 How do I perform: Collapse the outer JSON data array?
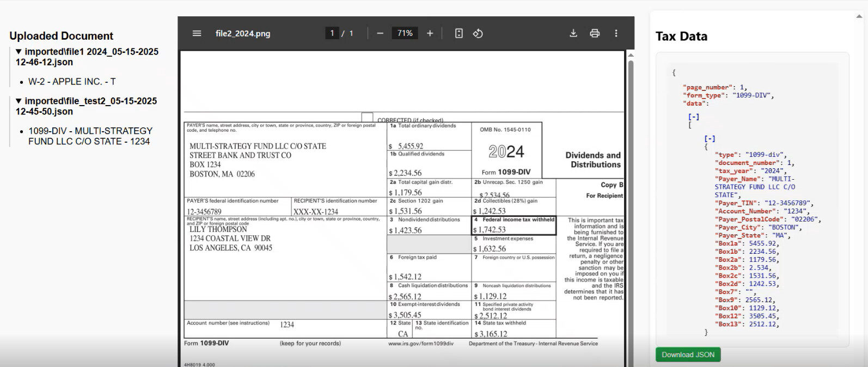pos(693,117)
